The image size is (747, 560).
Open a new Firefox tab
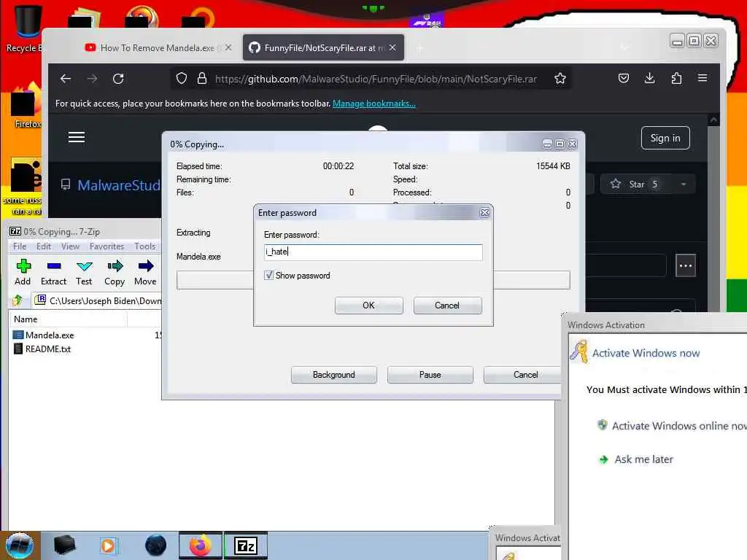tap(419, 48)
